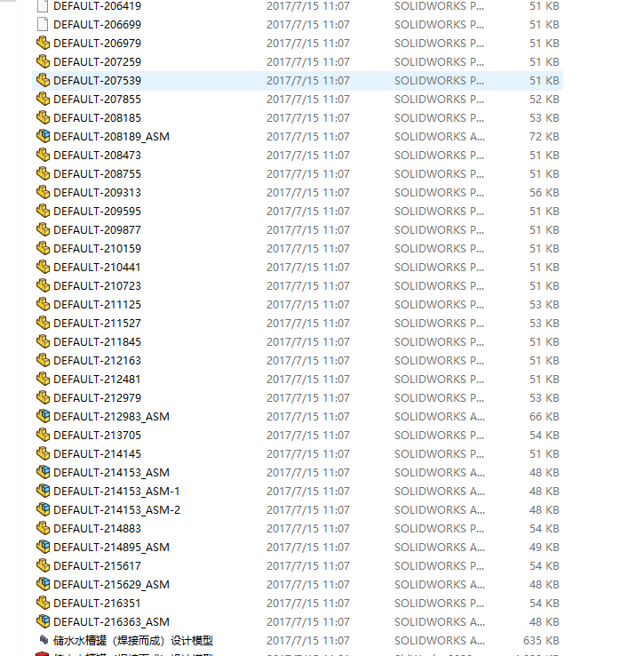Click the assembly icon beside DEFAULT-212983_ASM
Viewport: 644px width, 656px height.
(43, 416)
